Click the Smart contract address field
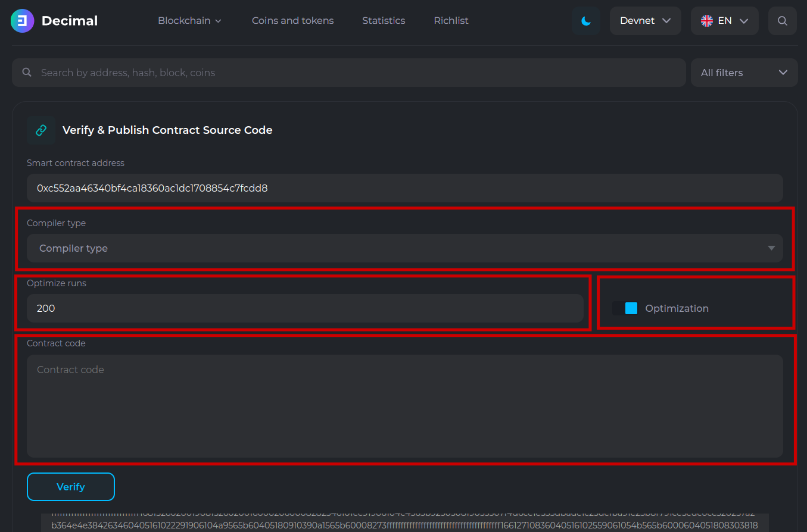This screenshot has width=807, height=532. (x=404, y=188)
